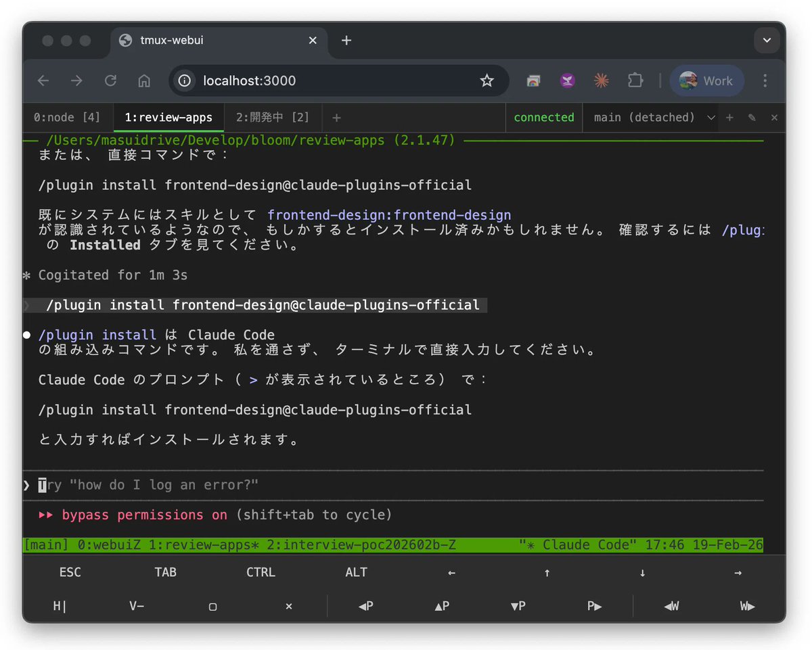Open the Extensions puzzle menu
Viewport: 812px width, 650px height.
point(635,81)
